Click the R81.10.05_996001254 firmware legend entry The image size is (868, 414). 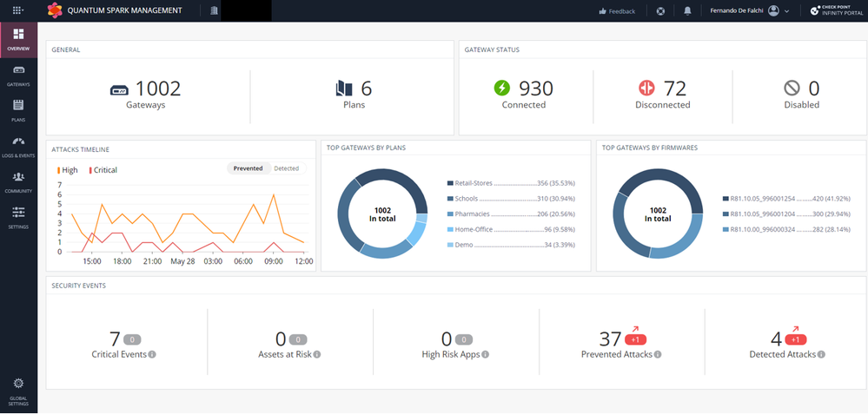[x=786, y=199]
